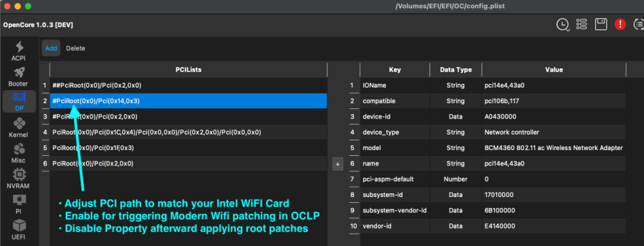Select the long Pci(0x1C,0x4) path in row 4
Viewport: 644px width, 246px height.
tap(189, 132)
